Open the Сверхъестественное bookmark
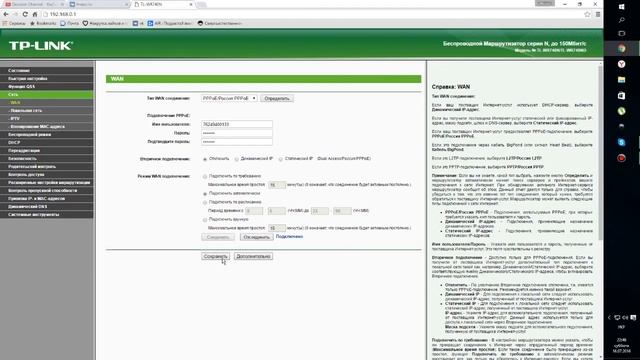640x360 pixels. click(220, 23)
